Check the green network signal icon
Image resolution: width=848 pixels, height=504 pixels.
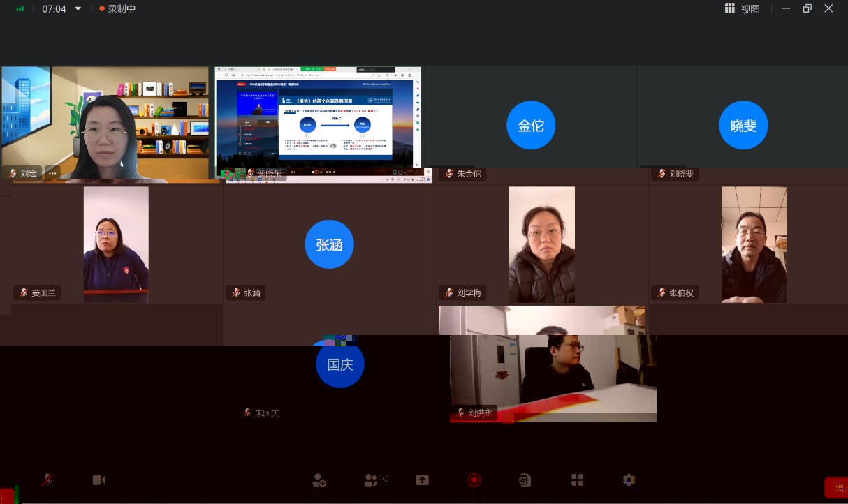coord(20,9)
